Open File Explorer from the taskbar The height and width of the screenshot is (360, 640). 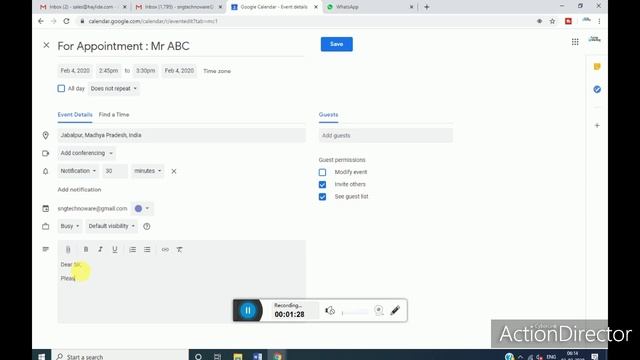[x=238, y=357]
